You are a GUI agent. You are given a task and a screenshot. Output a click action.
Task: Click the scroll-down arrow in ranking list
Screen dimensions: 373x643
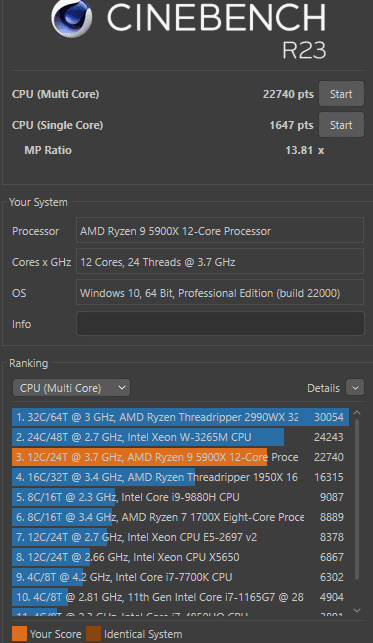(x=357, y=611)
